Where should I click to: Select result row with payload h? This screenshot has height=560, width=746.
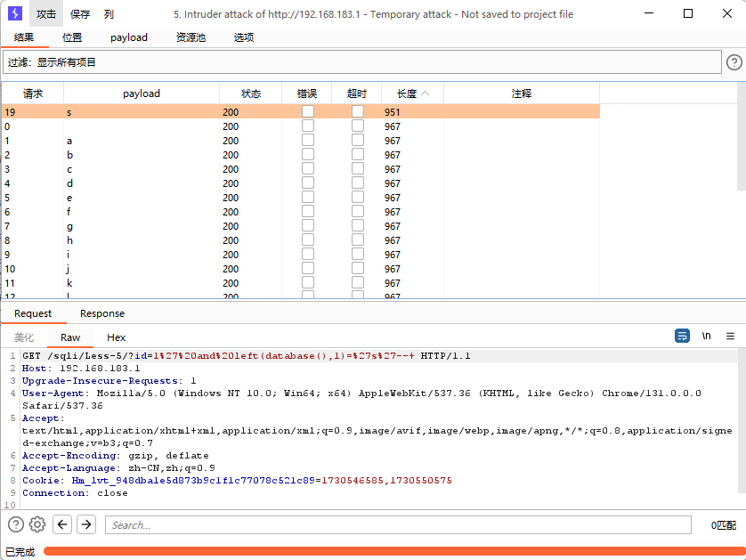coord(301,240)
